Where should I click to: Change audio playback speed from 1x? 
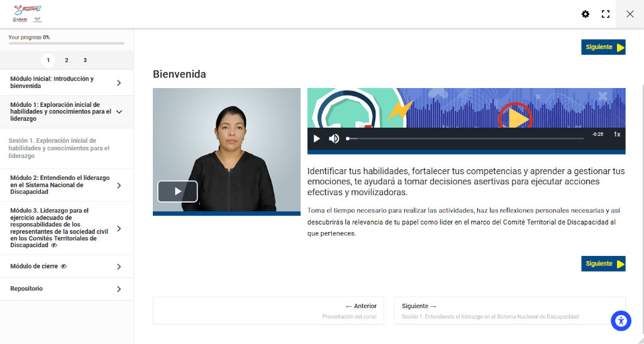point(617,134)
